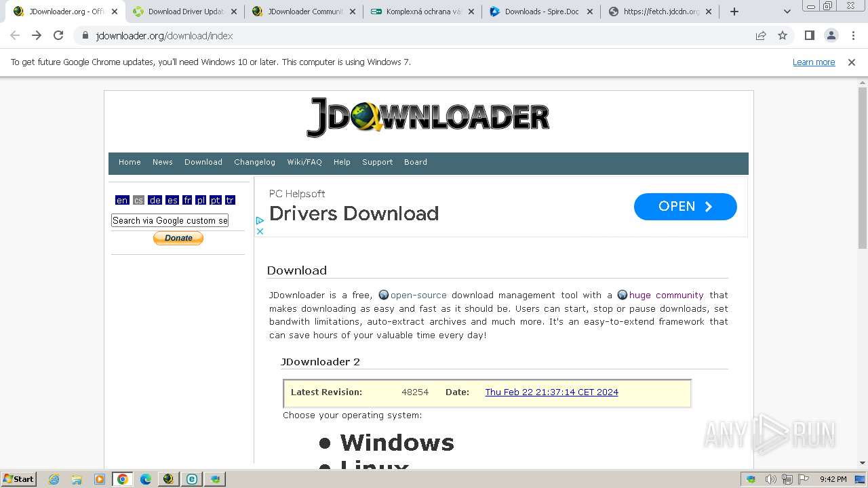
Task: Open the Support menu item
Action: (x=378, y=162)
